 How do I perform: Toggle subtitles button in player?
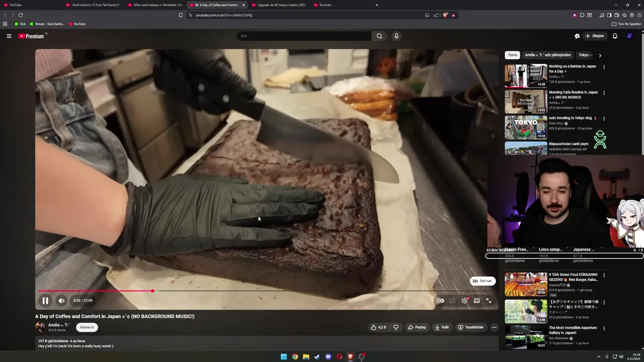tap(453, 301)
